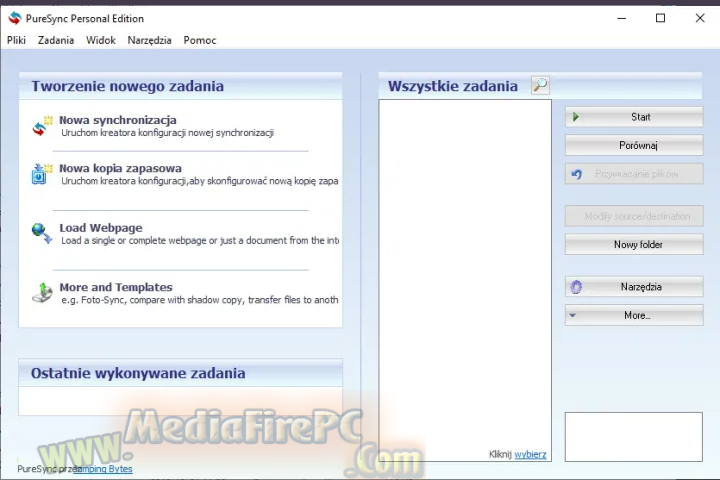Click the empty info box below More..
720x480 pixels.
[x=634, y=437]
